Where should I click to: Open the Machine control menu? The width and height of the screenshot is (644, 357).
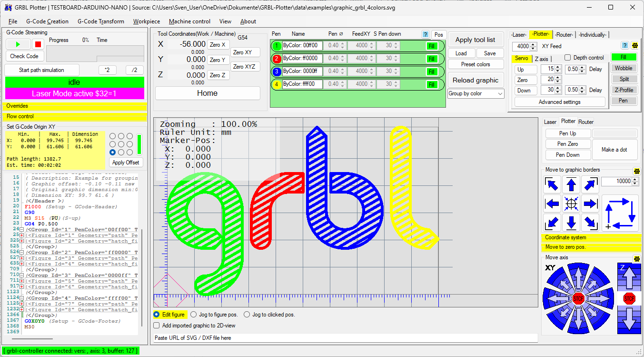189,21
